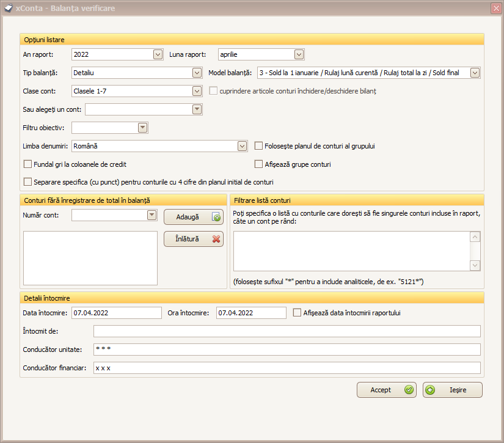504x443 pixels.
Task: Click in the Întocmit de text field
Action: 287,331
